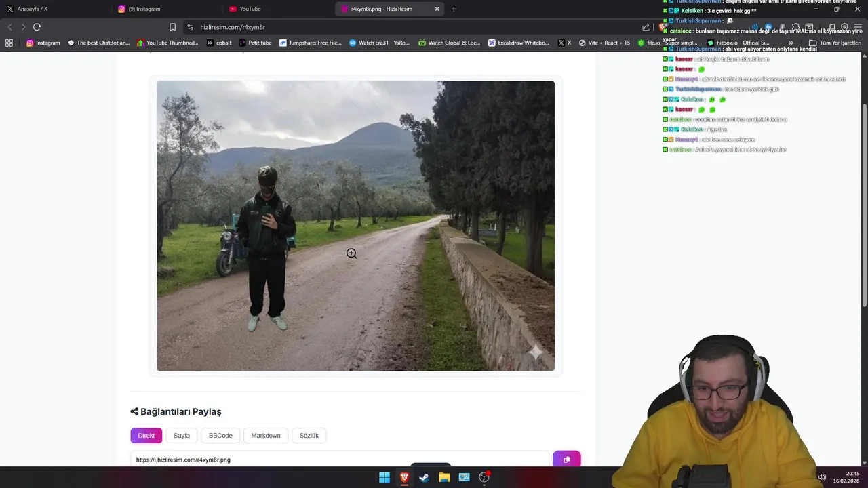Open Steam from taskbar

click(x=424, y=477)
